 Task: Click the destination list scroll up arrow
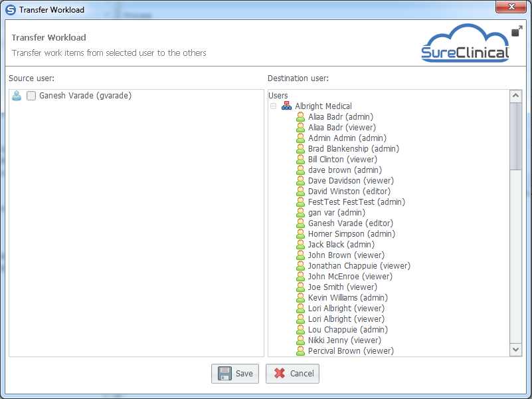coord(515,96)
